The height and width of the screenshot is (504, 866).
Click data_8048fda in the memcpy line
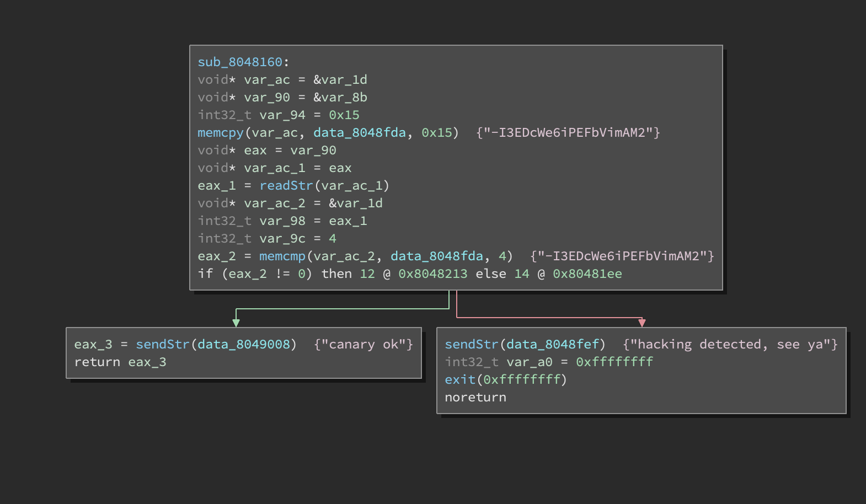click(359, 133)
